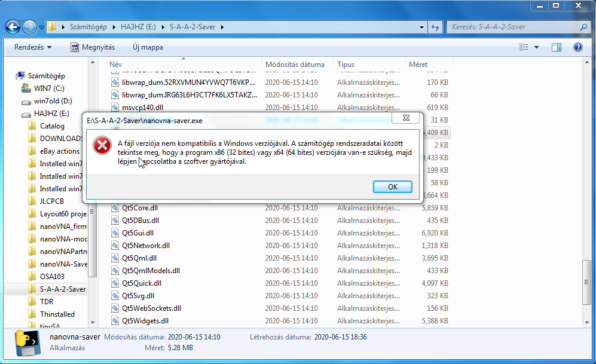Click Számítógép in the address bar breadcrumb
This screenshot has width=596, height=364.
click(x=88, y=27)
